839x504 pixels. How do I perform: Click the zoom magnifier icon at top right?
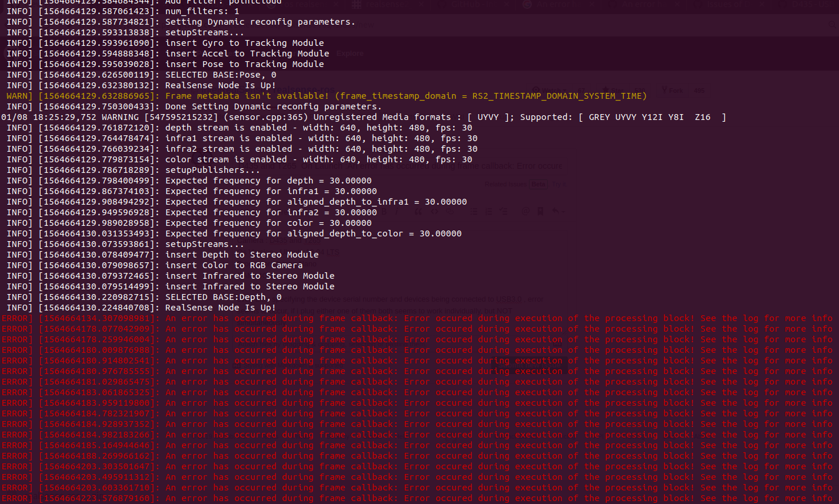pyautogui.click(x=832, y=24)
